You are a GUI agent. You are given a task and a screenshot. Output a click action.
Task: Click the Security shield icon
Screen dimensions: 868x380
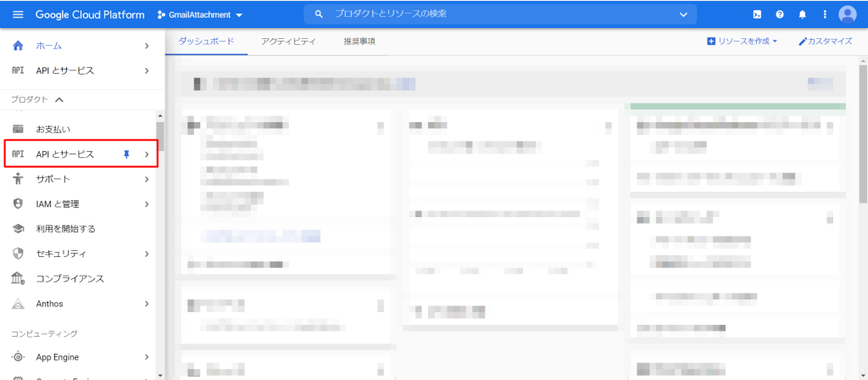pyautogui.click(x=18, y=254)
